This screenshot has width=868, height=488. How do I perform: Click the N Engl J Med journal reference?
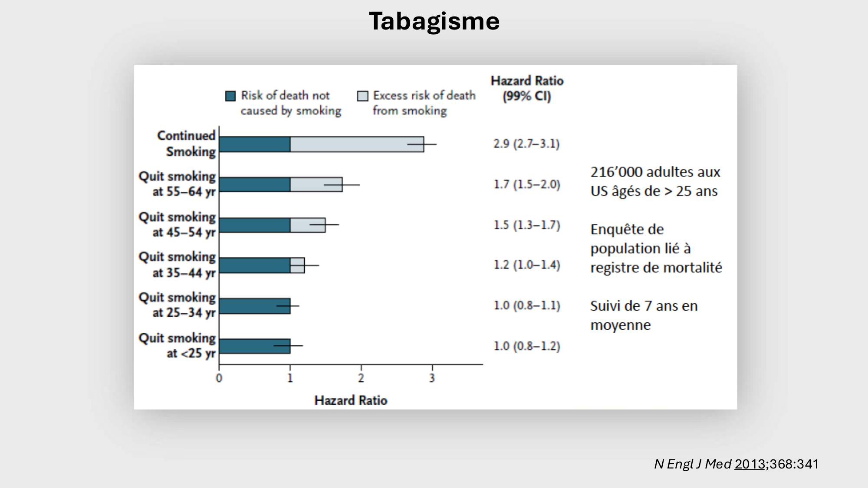(693, 464)
